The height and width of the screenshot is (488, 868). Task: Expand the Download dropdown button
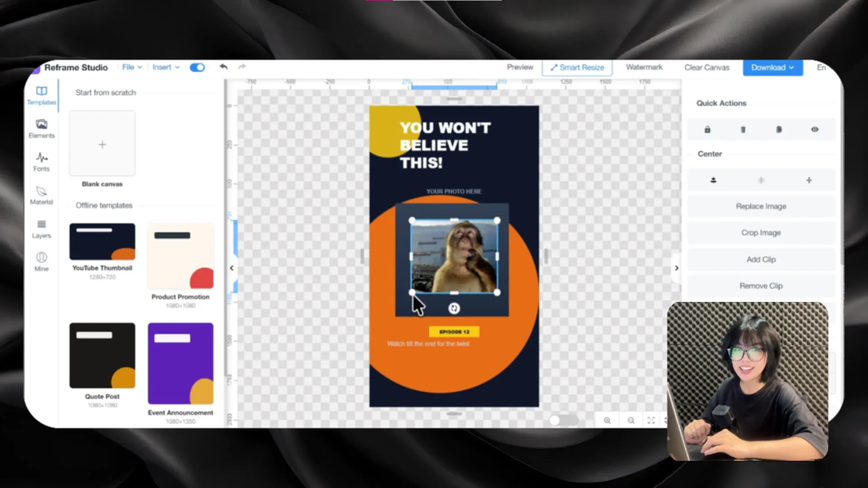coord(773,67)
